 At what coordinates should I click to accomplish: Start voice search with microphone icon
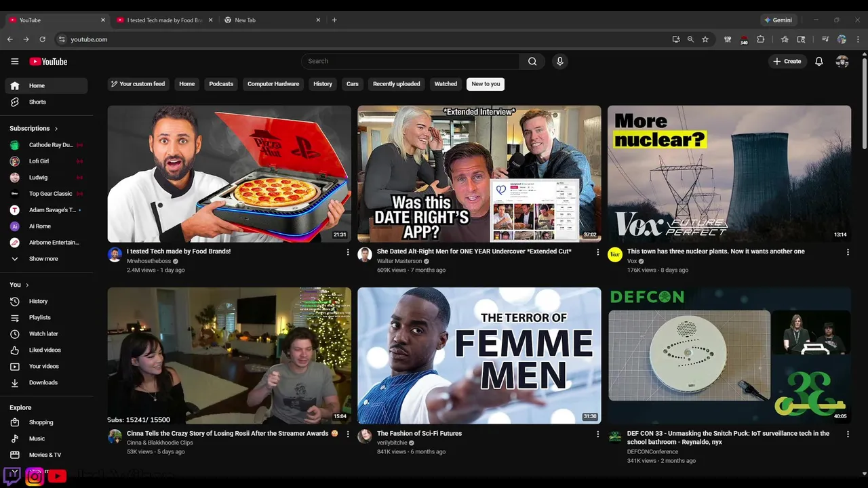[559, 61]
